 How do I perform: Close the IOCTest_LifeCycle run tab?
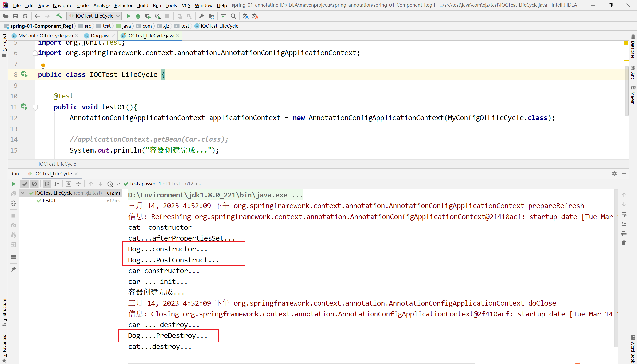[76, 174]
